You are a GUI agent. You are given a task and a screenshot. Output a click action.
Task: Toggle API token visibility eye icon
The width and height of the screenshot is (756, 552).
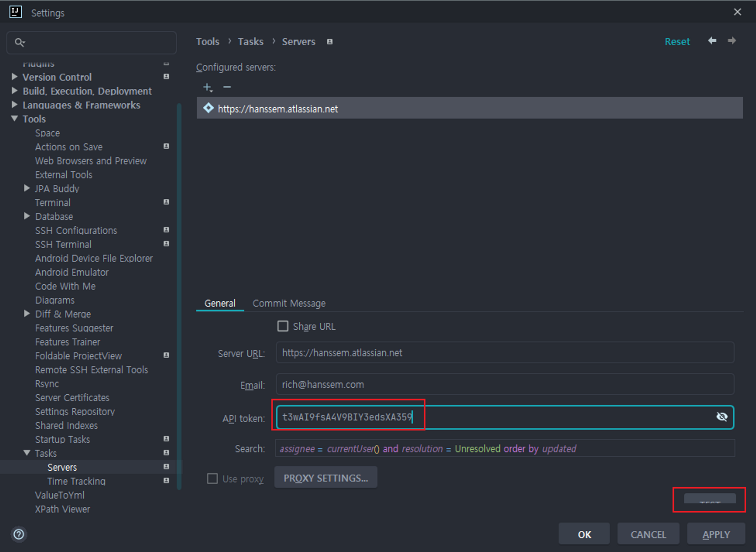721,417
